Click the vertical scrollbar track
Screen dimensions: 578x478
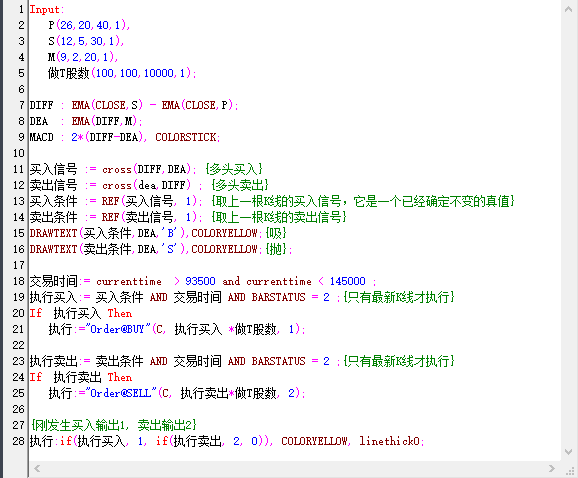pyautogui.click(x=568, y=230)
